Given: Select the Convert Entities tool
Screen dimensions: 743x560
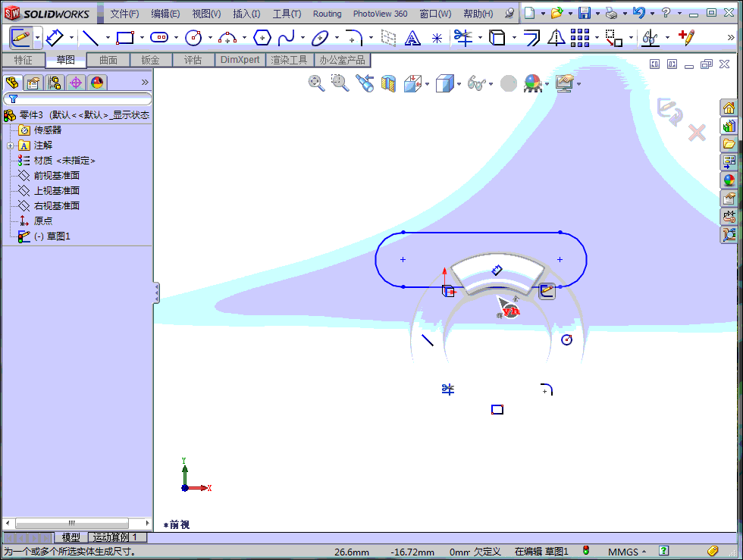Looking at the screenshot, I should (497, 37).
